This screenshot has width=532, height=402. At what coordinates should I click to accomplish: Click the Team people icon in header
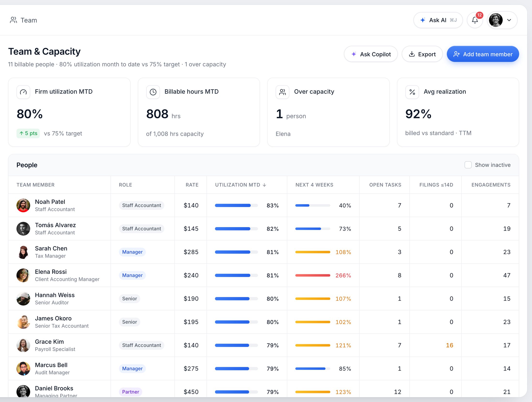tap(13, 20)
